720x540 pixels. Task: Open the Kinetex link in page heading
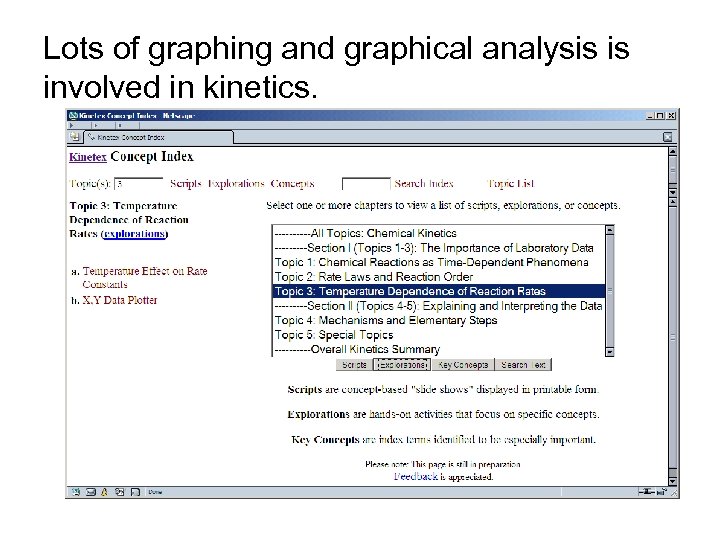point(88,157)
